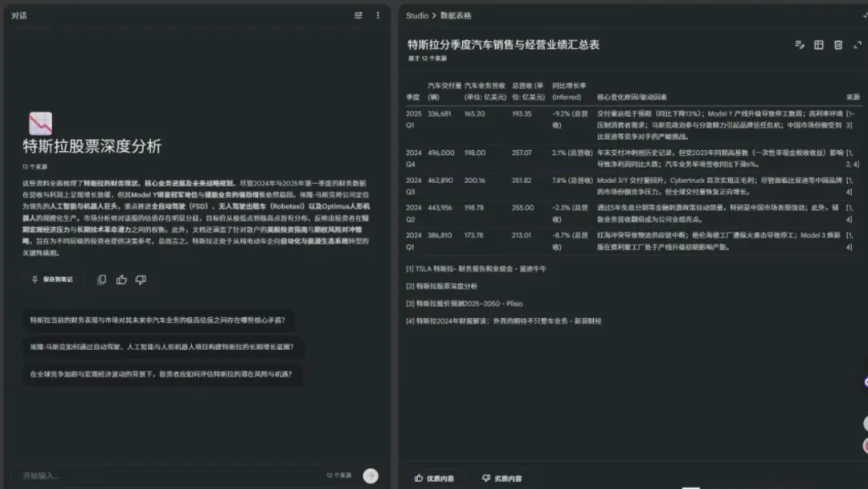The height and width of the screenshot is (489, 868).
Task: Open the three-dot more menu in 对话 panel
Action: click(378, 15)
